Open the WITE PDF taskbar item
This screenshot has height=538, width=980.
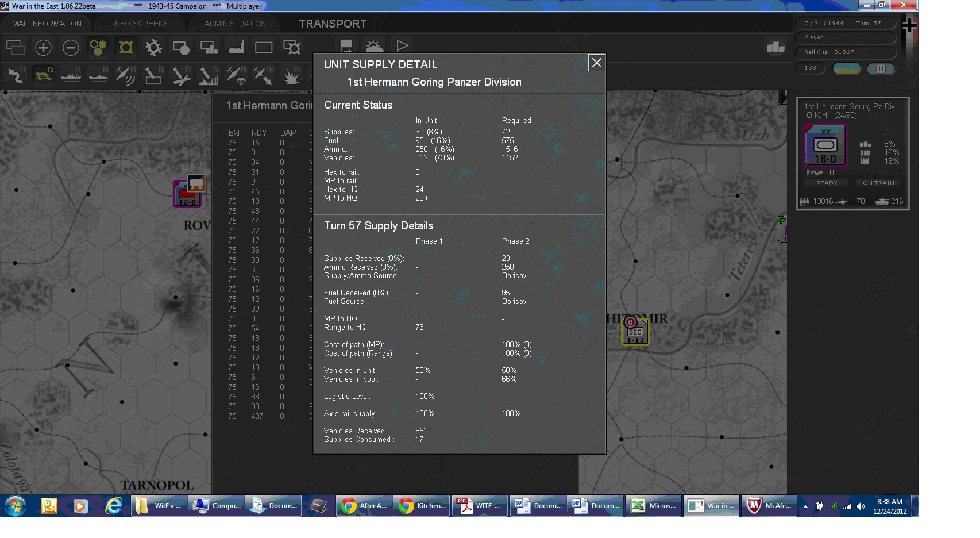tap(480, 506)
